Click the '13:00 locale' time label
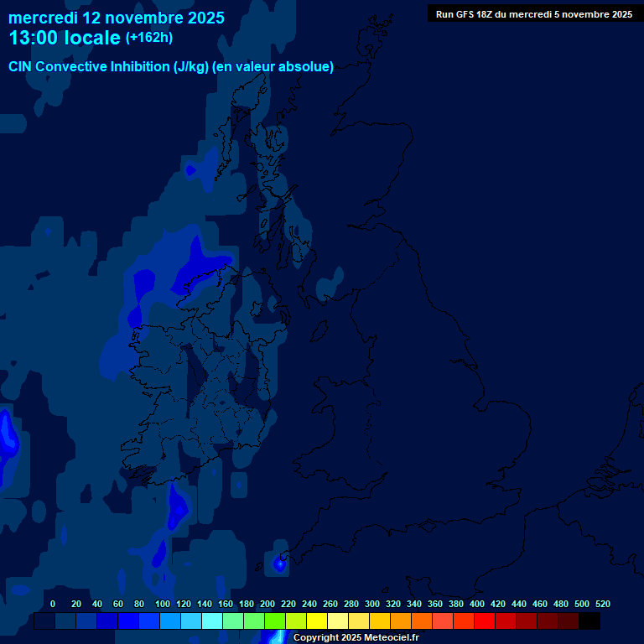 tap(65, 39)
